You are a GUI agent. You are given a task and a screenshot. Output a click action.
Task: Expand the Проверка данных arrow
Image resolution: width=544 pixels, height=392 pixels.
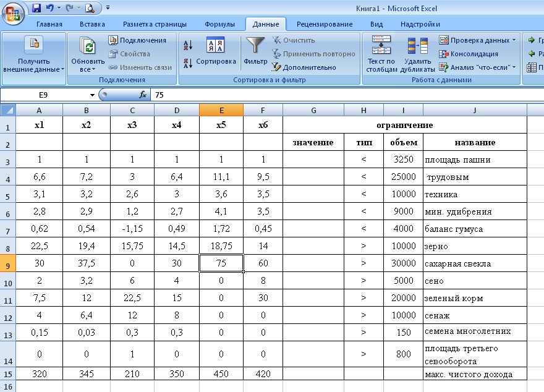pos(514,40)
